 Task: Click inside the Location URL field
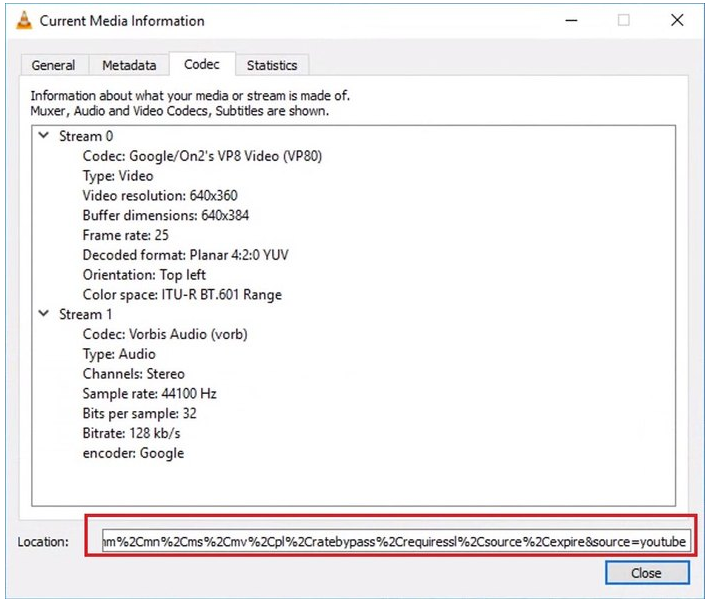point(396,541)
